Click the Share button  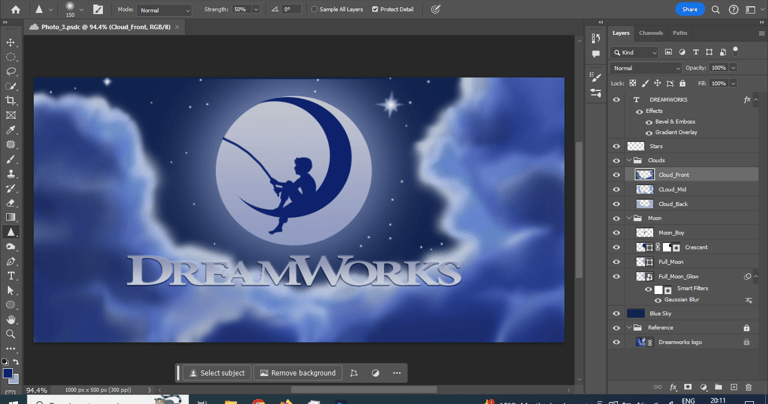pos(690,9)
